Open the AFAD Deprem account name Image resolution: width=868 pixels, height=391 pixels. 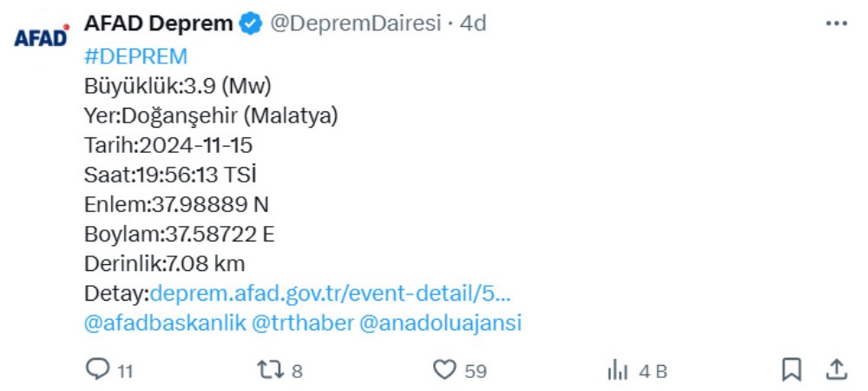[158, 23]
